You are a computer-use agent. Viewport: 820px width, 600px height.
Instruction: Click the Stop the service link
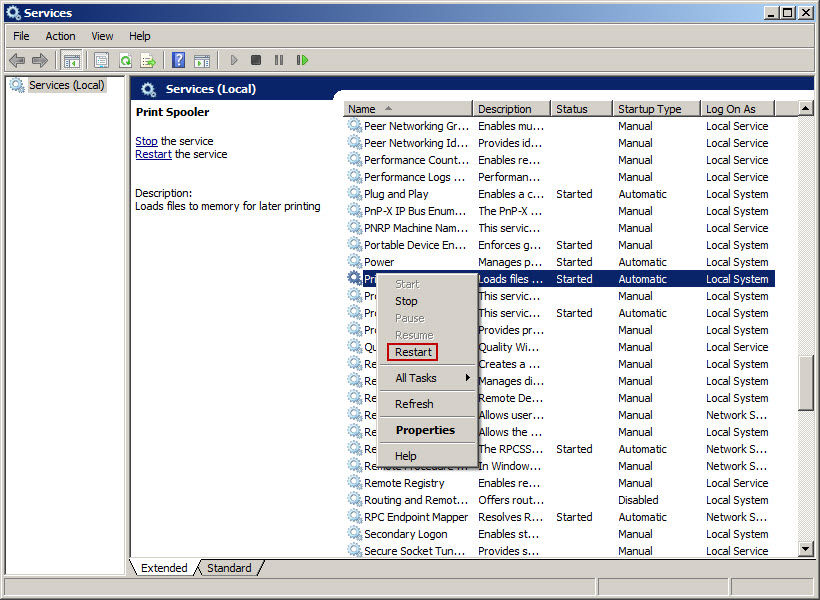coord(146,141)
